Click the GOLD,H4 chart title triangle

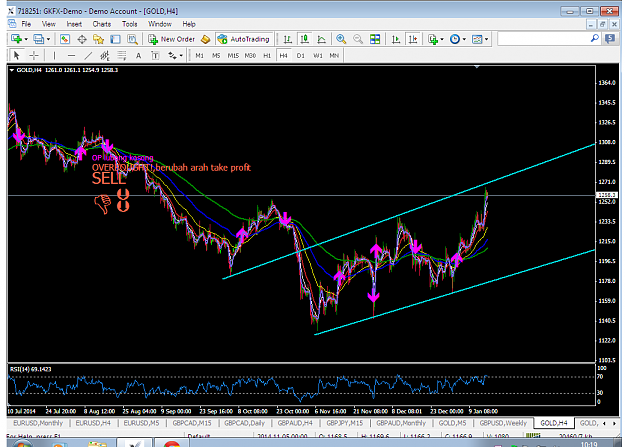click(12, 70)
